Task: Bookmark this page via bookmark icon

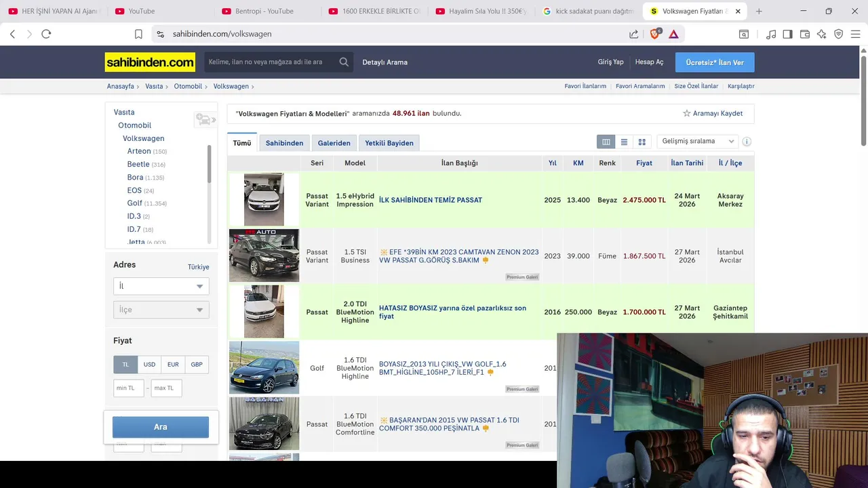Action: (x=138, y=34)
